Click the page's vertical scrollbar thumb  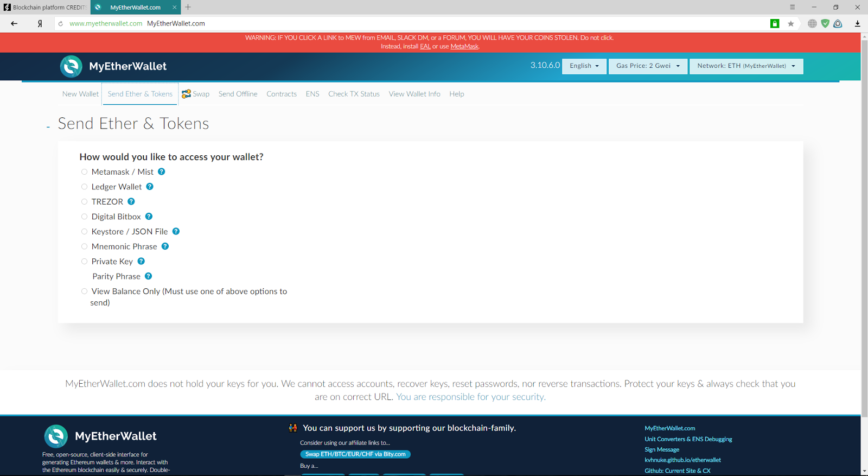click(x=864, y=228)
